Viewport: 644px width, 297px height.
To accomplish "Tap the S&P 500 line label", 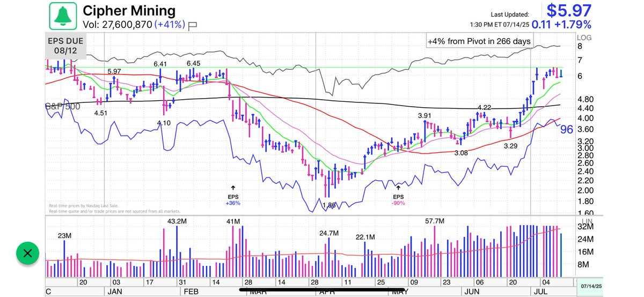I will pyautogui.click(x=62, y=107).
